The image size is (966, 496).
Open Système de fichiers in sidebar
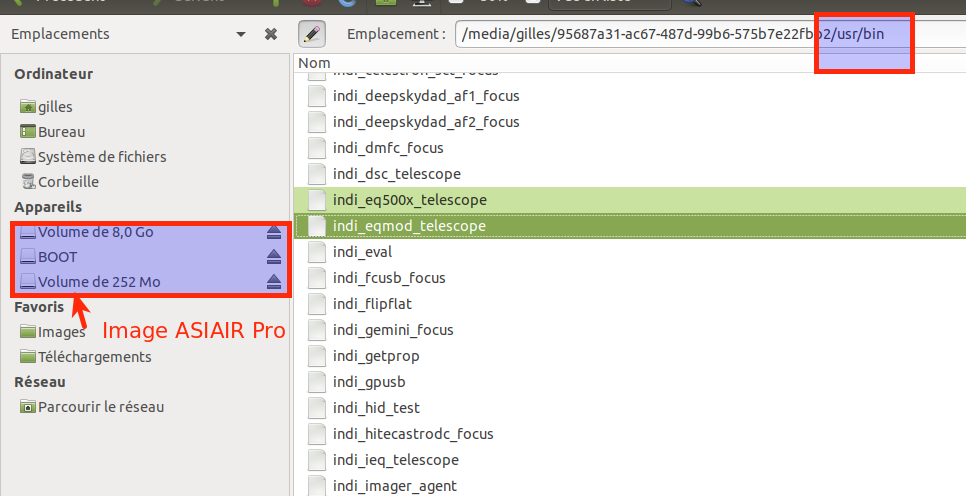coord(102,157)
